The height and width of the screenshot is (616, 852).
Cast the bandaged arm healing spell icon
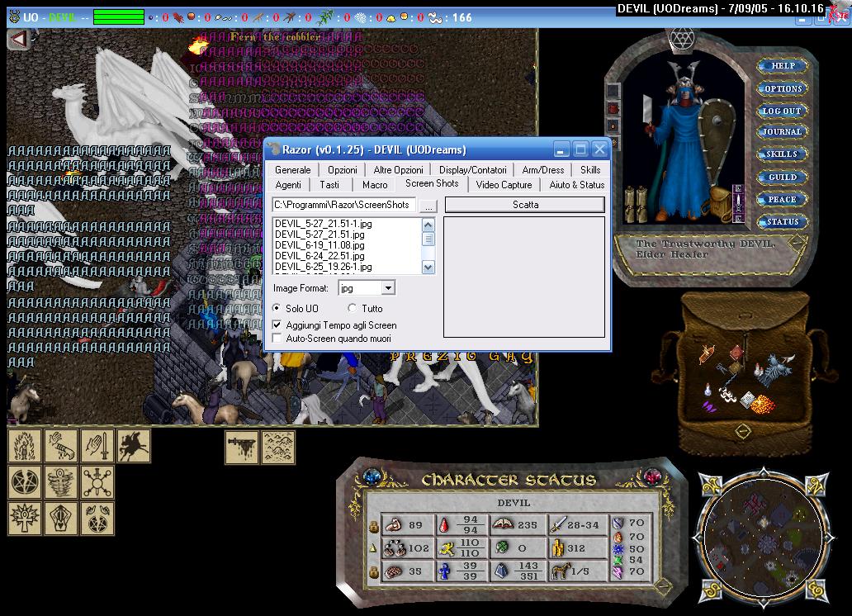61,446
